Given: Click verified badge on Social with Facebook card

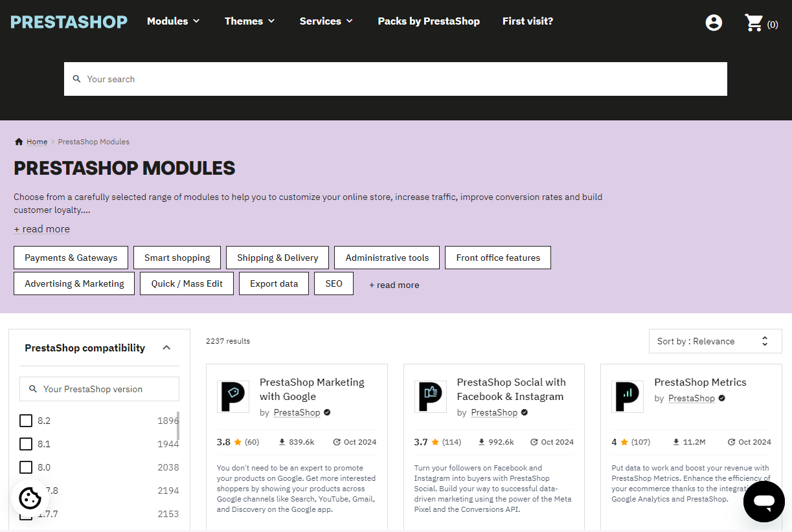Looking at the screenshot, I should (525, 412).
